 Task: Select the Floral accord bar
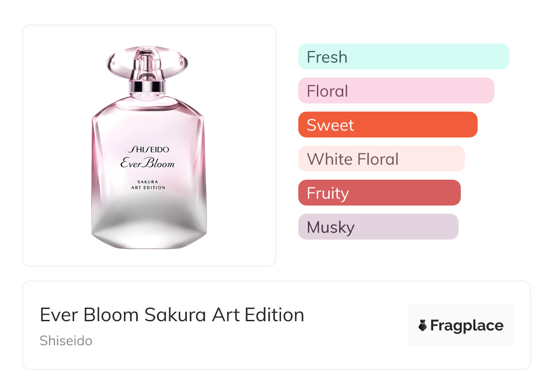tap(396, 91)
